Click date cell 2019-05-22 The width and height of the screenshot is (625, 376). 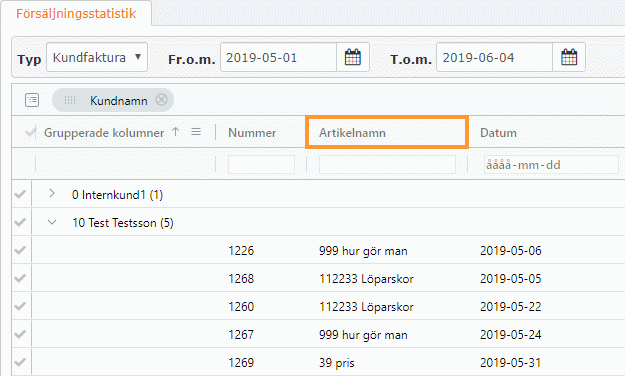click(511, 306)
